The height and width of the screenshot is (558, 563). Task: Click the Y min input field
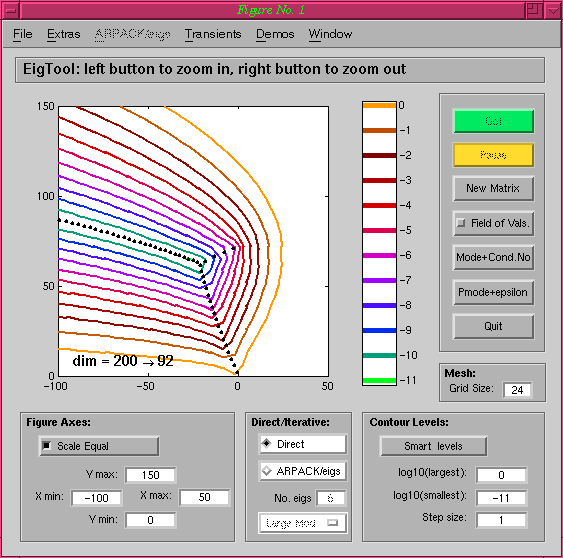tap(150, 520)
